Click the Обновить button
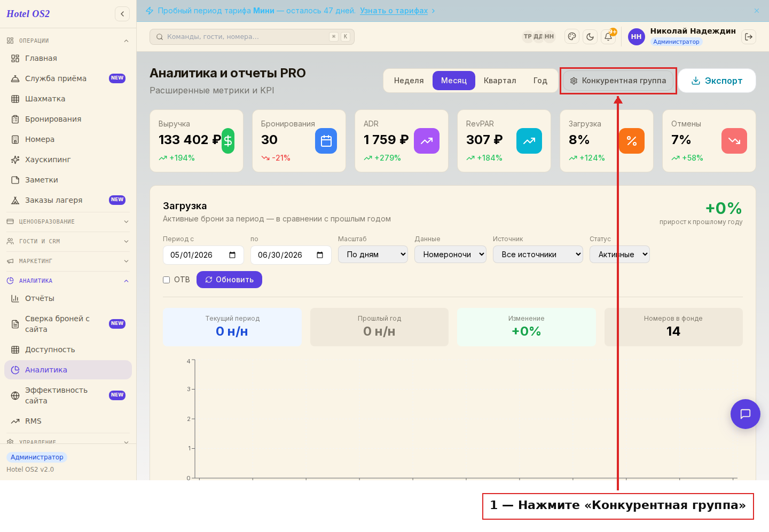Viewport: 769px width, 532px height. point(229,280)
